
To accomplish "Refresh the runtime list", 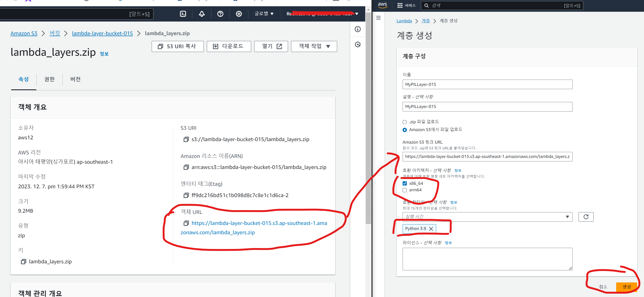I will click(586, 217).
